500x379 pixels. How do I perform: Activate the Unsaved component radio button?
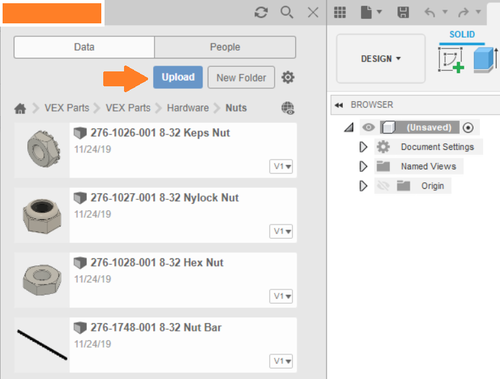[468, 128]
